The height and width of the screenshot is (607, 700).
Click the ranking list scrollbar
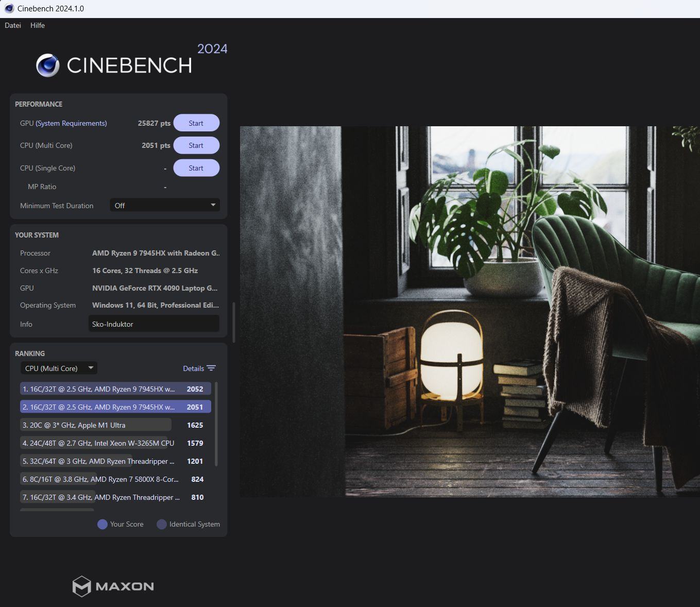[216, 424]
